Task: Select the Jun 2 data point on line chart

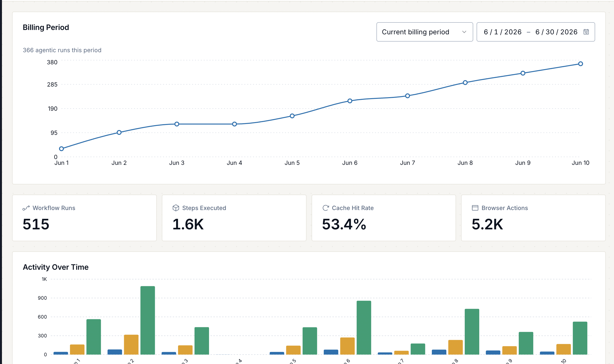Action: [119, 132]
